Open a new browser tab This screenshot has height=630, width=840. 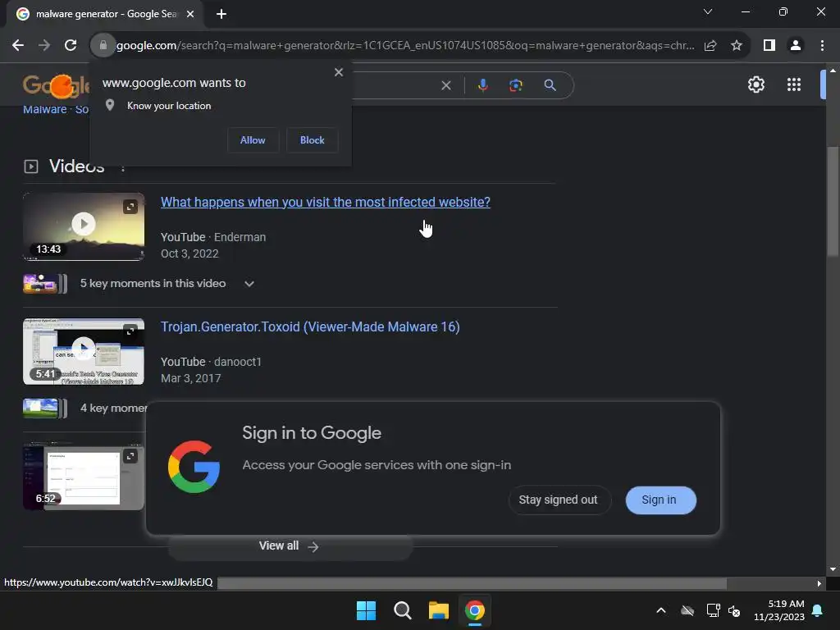221,14
